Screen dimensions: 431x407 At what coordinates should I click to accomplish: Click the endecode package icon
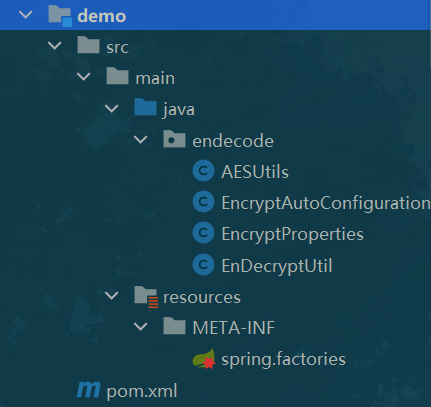[174, 139]
